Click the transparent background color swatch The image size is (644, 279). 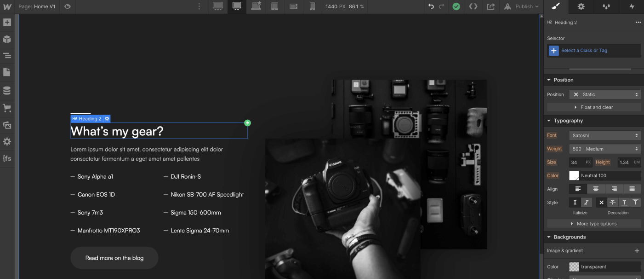[574, 267]
